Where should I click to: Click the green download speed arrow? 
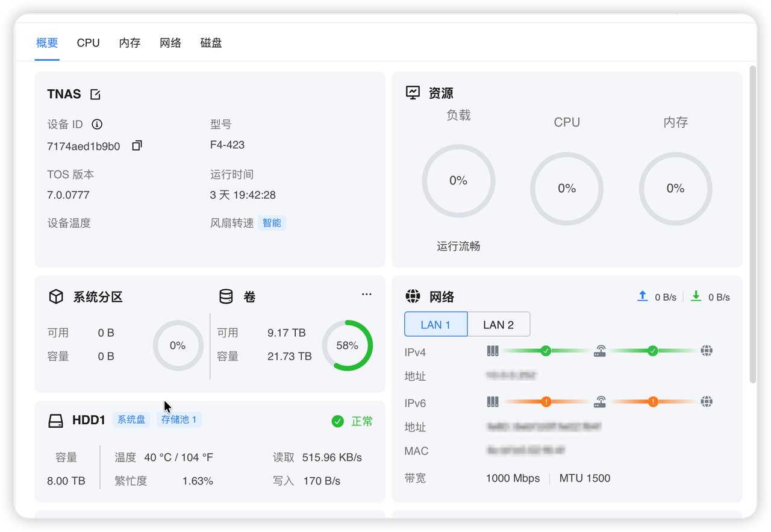coord(696,296)
